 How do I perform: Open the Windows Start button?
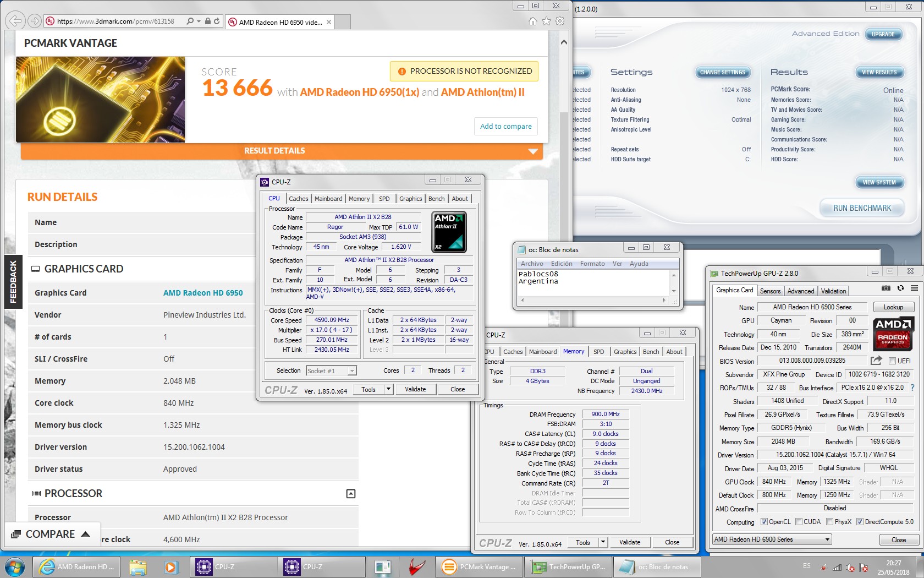15,566
